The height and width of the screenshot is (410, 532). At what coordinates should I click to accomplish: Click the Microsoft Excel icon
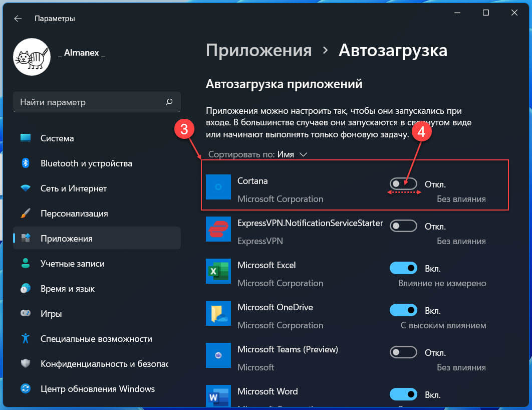click(218, 271)
